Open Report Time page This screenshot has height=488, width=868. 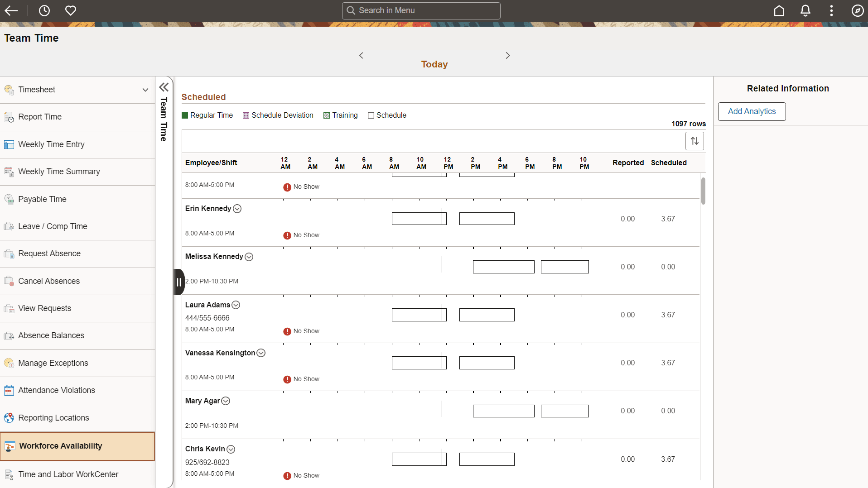[x=77, y=117]
